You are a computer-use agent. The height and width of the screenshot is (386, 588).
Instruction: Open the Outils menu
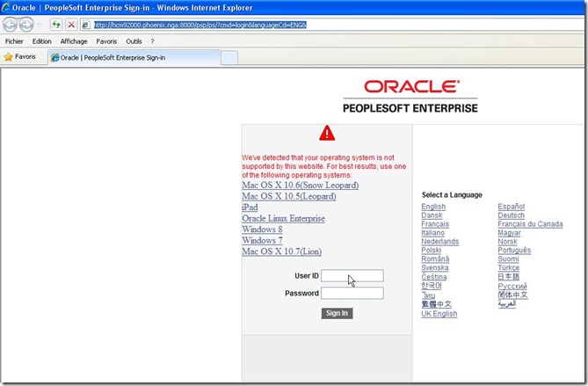tap(134, 41)
